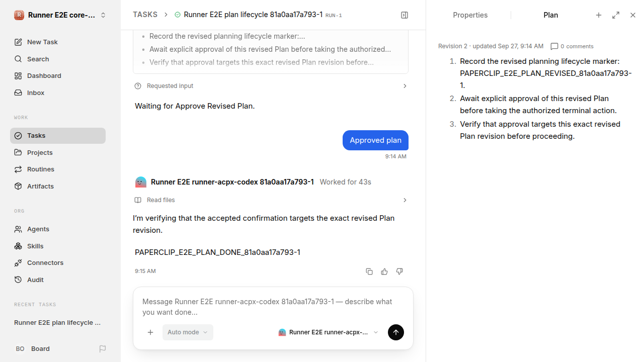Open Skills under Org
Image resolution: width=644 pixels, height=362 pixels.
(58, 246)
